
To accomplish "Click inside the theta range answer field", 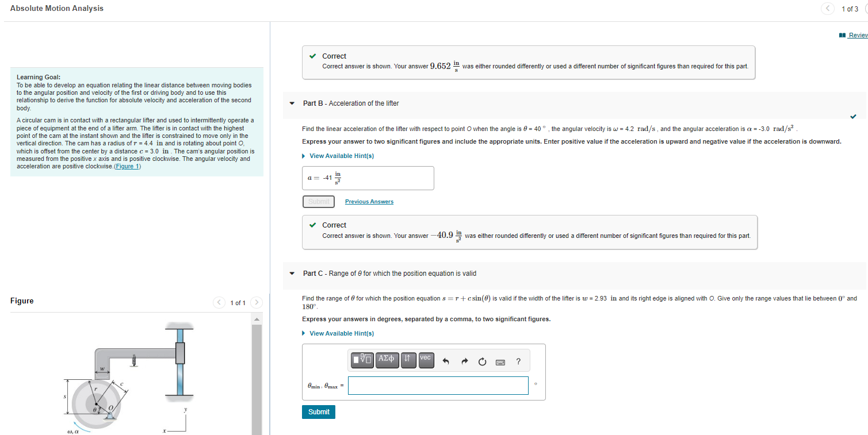I will click(x=438, y=385).
